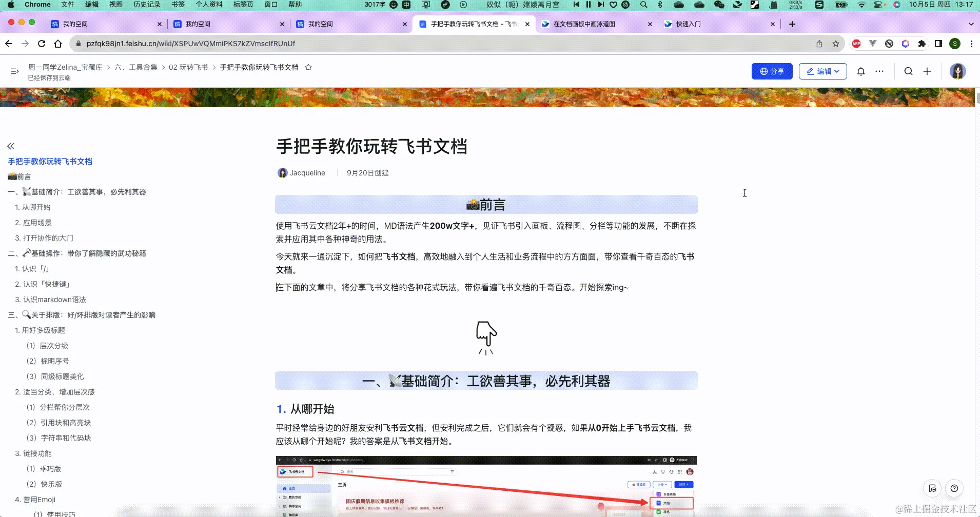Open the 标签页 menu
Screen dimensions: 980x517
(x=243, y=5)
